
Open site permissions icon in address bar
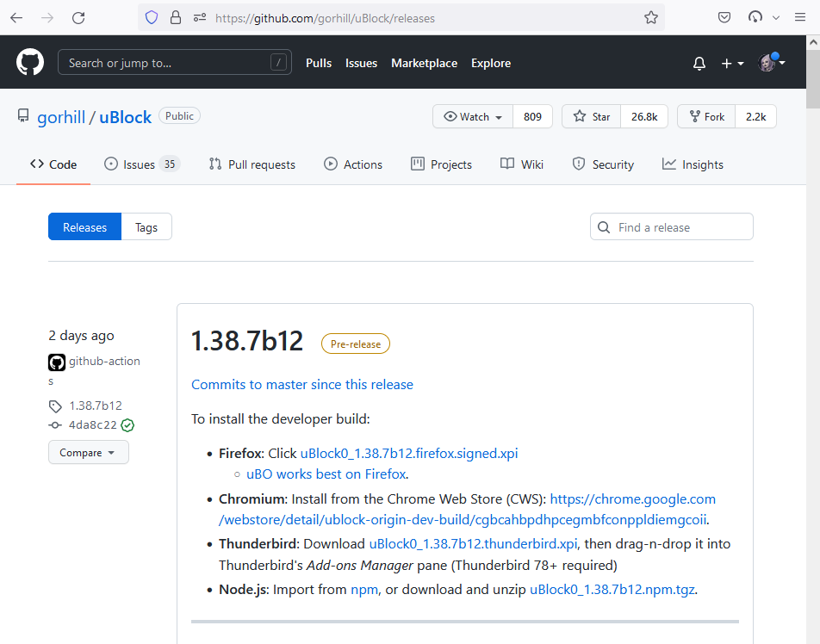click(200, 18)
